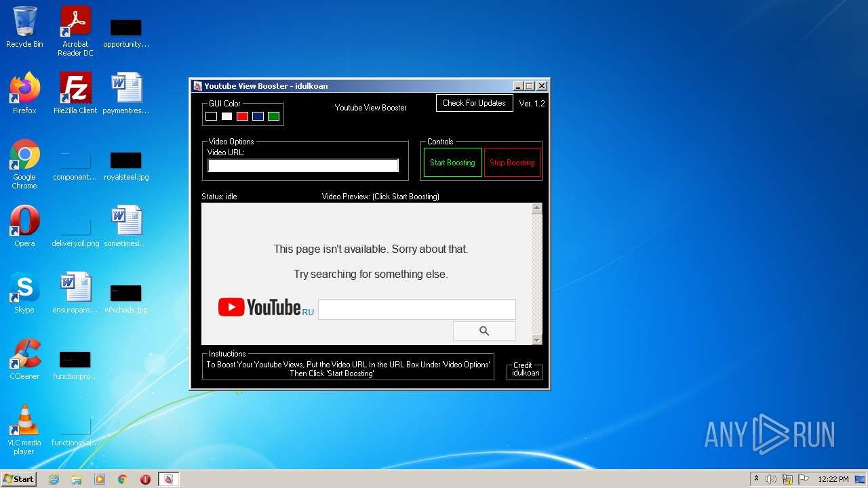Click the Video Preview label
The width and height of the screenshot is (868, 488).
coord(380,197)
